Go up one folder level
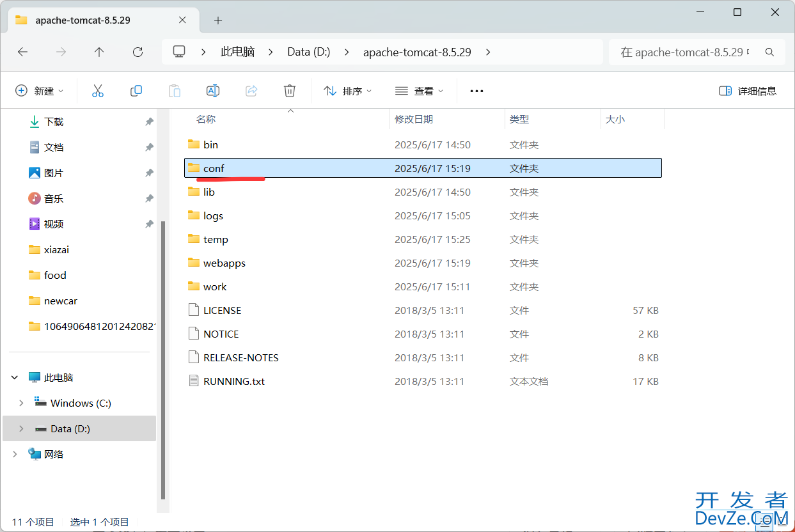Viewport: 795px width, 532px height. (99, 52)
